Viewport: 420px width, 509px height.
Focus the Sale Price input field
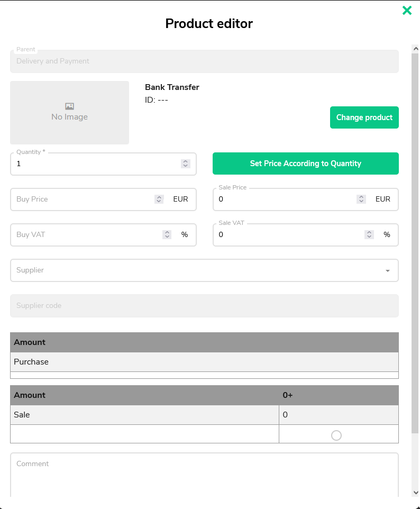pyautogui.click(x=286, y=199)
